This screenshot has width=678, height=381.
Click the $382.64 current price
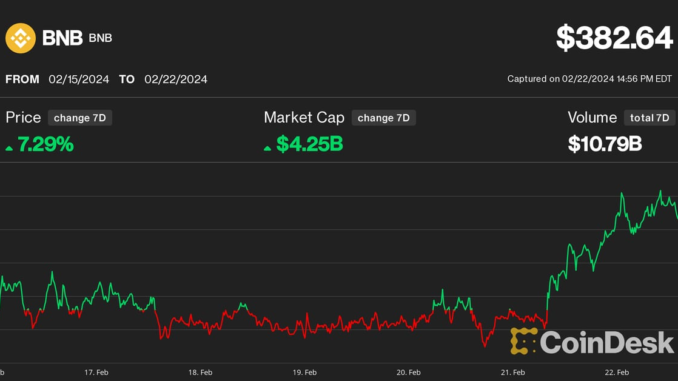(x=614, y=38)
